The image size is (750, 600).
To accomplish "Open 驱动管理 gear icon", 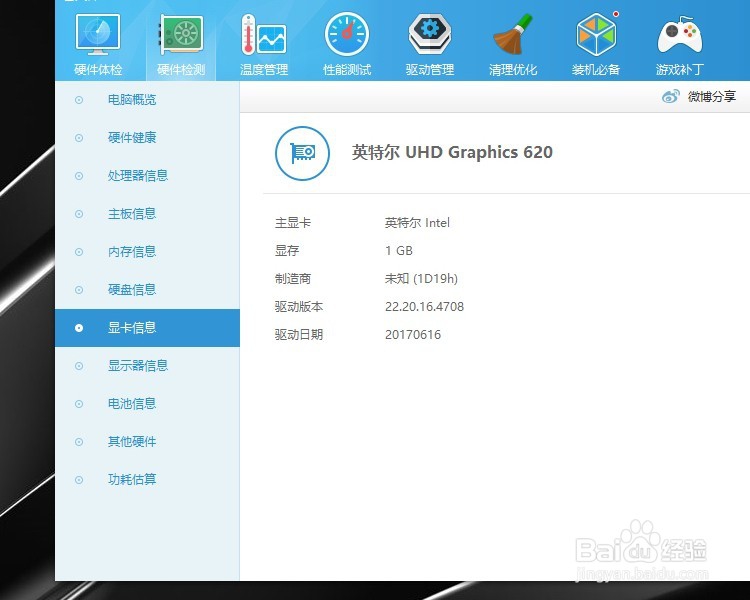I will 430,33.
